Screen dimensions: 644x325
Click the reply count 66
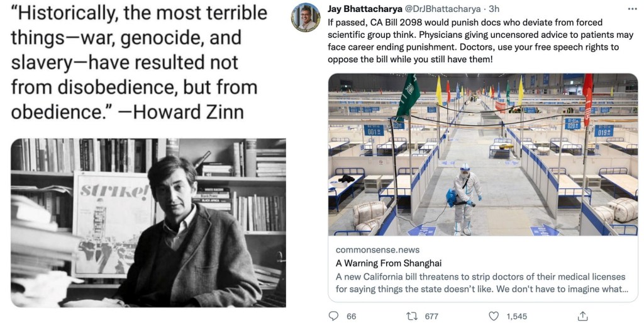351,316
